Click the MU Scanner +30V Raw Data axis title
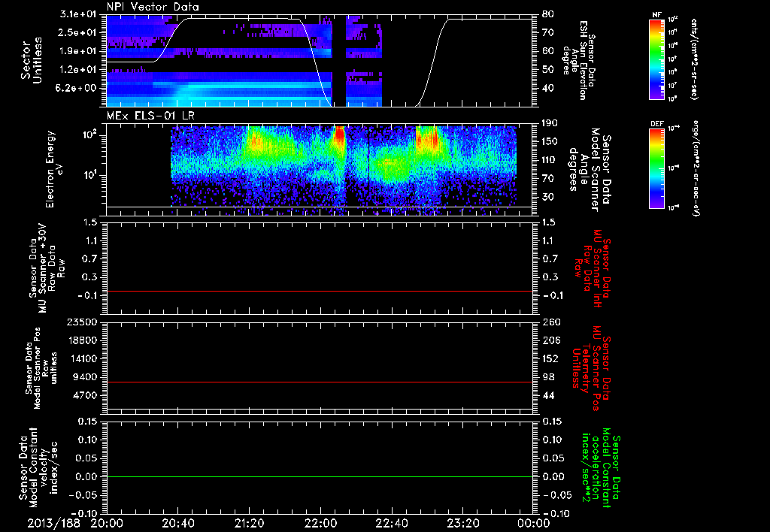The width and height of the screenshot is (770, 532). [x=47, y=268]
